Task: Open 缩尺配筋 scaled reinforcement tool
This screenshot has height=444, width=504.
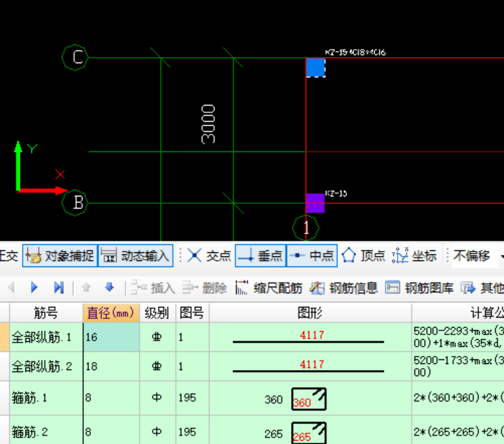Action: click(269, 288)
